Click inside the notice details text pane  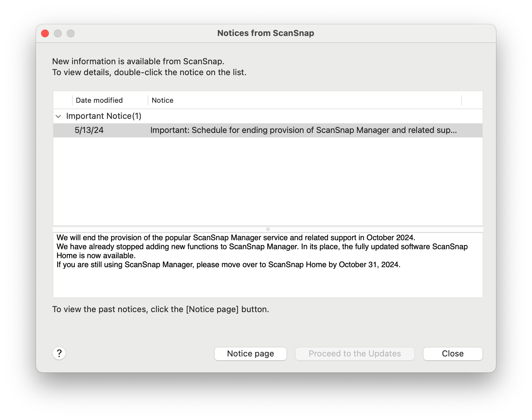pos(267,283)
